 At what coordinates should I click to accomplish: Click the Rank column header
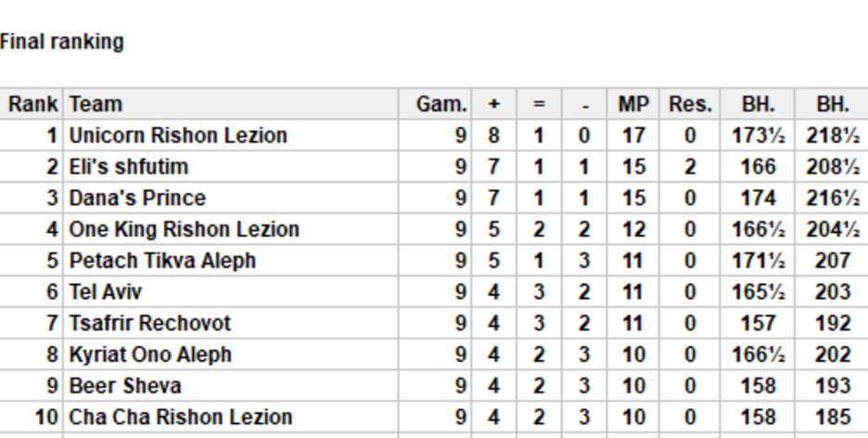pos(32,104)
